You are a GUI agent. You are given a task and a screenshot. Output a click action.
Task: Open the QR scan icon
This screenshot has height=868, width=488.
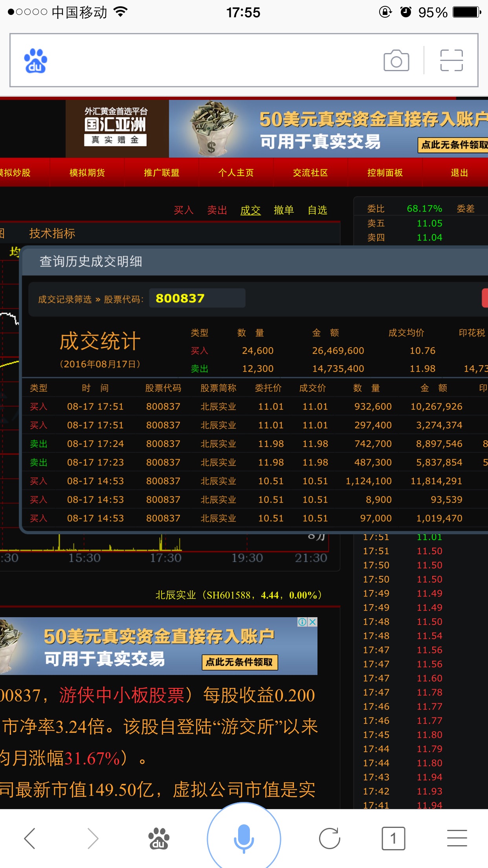(x=451, y=61)
